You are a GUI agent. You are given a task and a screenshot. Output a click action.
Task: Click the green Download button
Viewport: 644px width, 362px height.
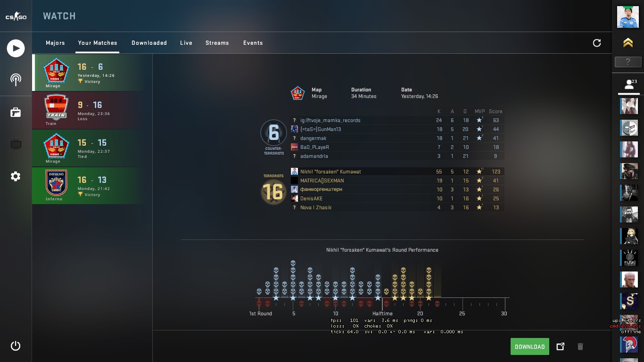coord(530,346)
